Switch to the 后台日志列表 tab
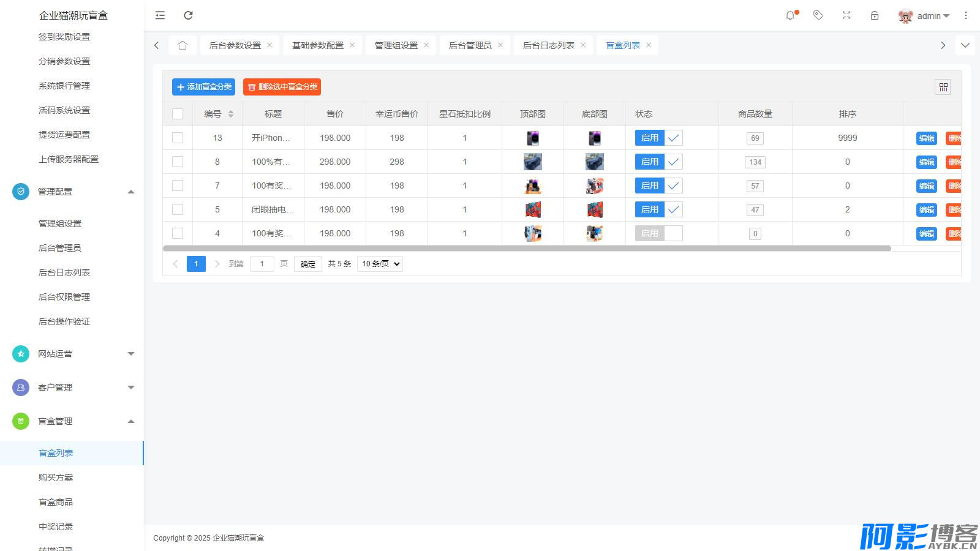 [x=549, y=45]
